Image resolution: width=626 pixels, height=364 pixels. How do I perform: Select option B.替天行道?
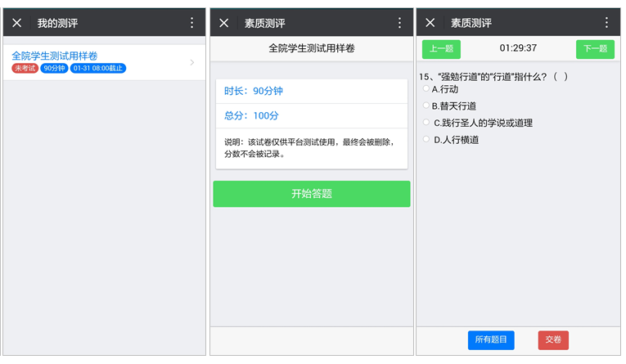[426, 106]
